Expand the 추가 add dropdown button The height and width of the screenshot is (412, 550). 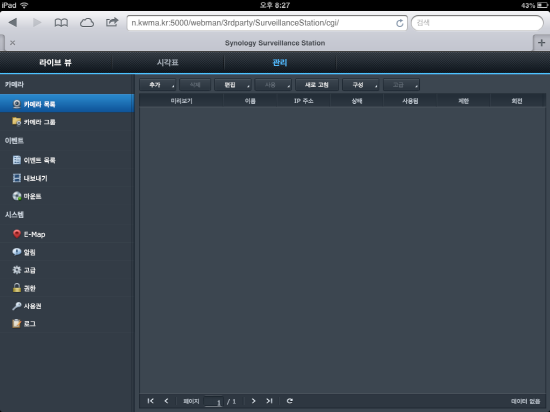pyautogui.click(x=157, y=85)
